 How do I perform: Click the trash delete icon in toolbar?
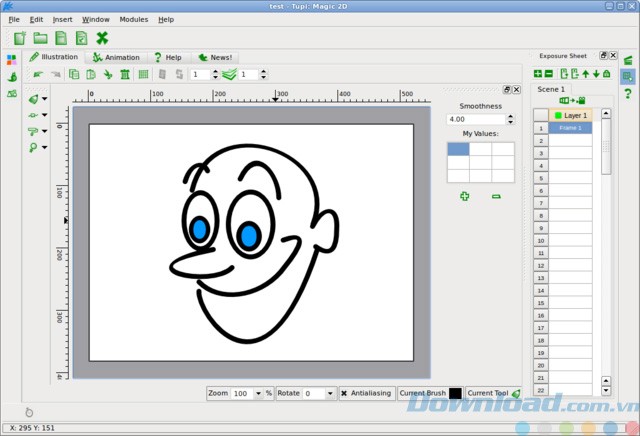[125, 74]
